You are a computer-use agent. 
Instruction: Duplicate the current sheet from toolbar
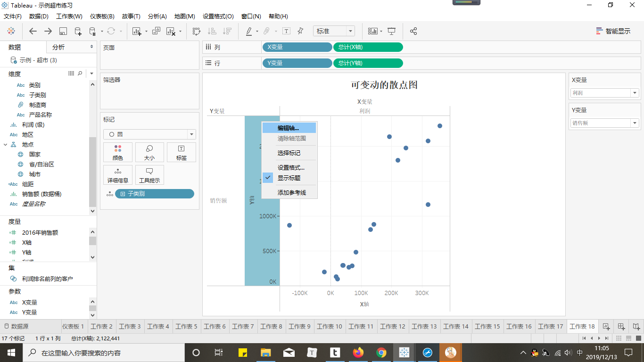tap(157, 31)
